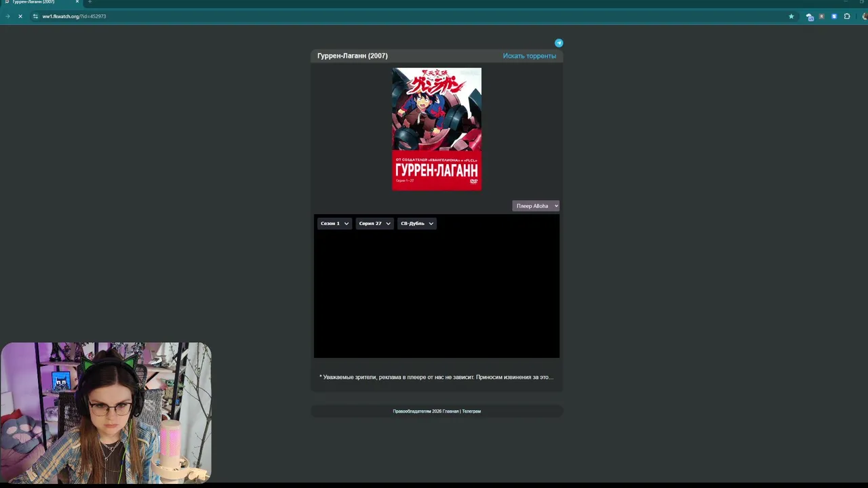Click the Главная footer link
Viewport: 868px width, 488px height.
coord(450,411)
